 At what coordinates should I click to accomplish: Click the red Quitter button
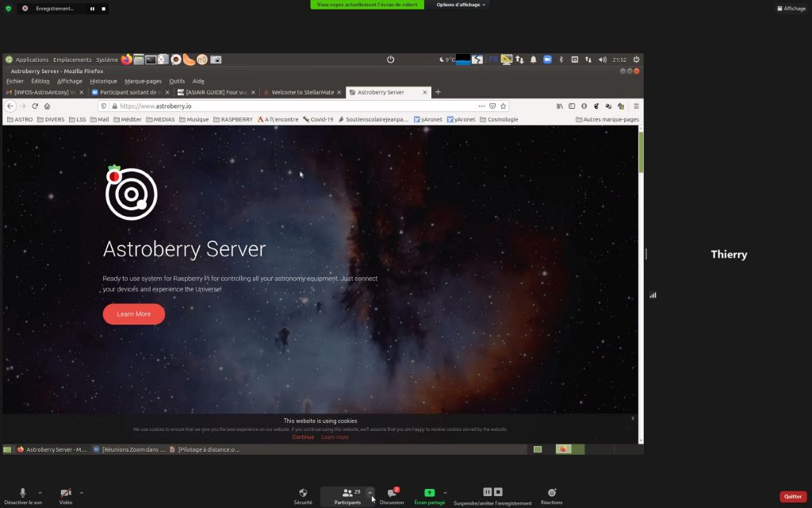tap(793, 497)
